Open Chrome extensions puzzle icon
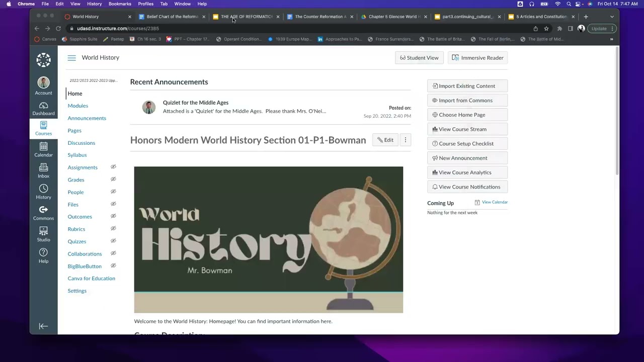Screen dimensions: 644x362 coord(559,29)
